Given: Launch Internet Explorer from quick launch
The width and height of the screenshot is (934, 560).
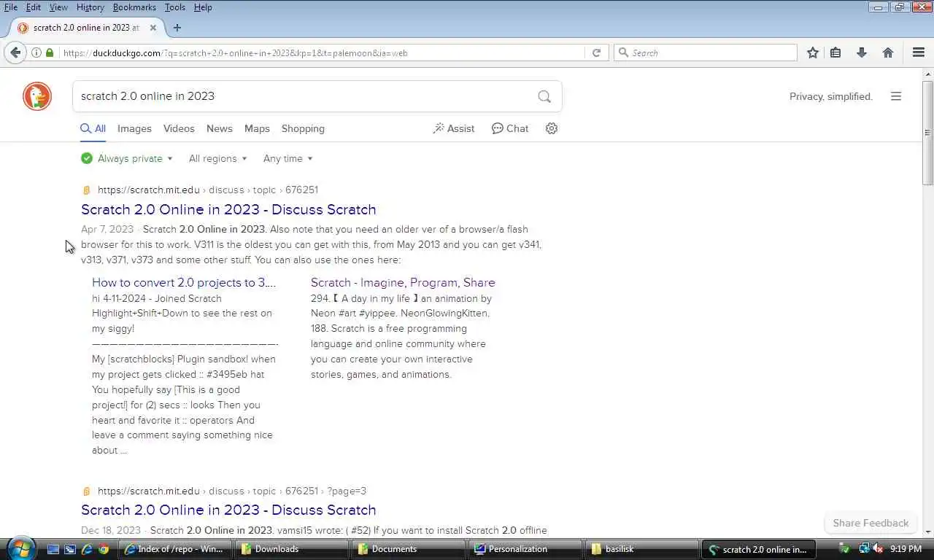Looking at the screenshot, I should [87, 549].
